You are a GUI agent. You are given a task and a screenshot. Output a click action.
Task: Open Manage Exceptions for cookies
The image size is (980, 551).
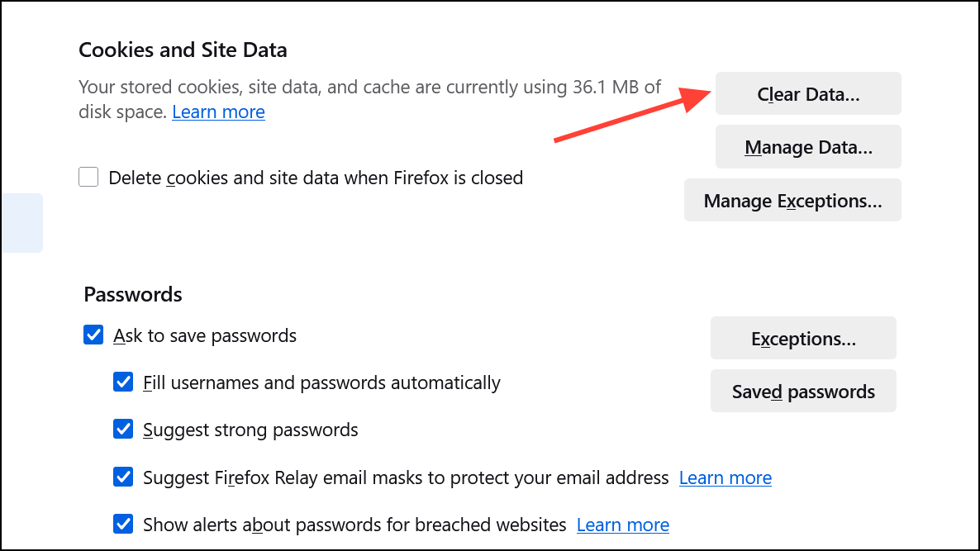coord(792,200)
